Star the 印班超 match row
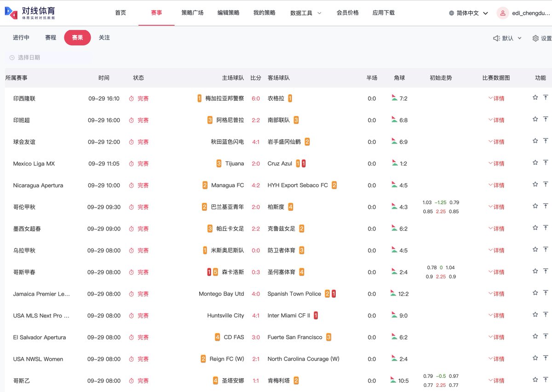 (535, 119)
